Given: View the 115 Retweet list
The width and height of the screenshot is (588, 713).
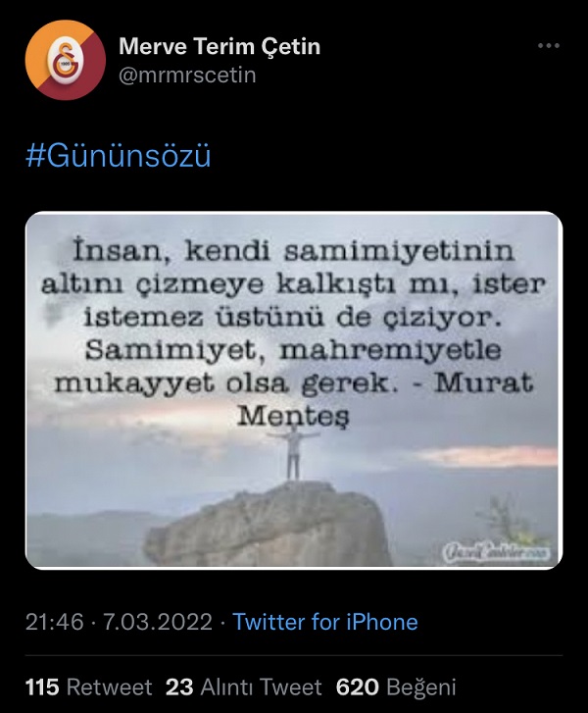Looking at the screenshot, I should (88, 687).
